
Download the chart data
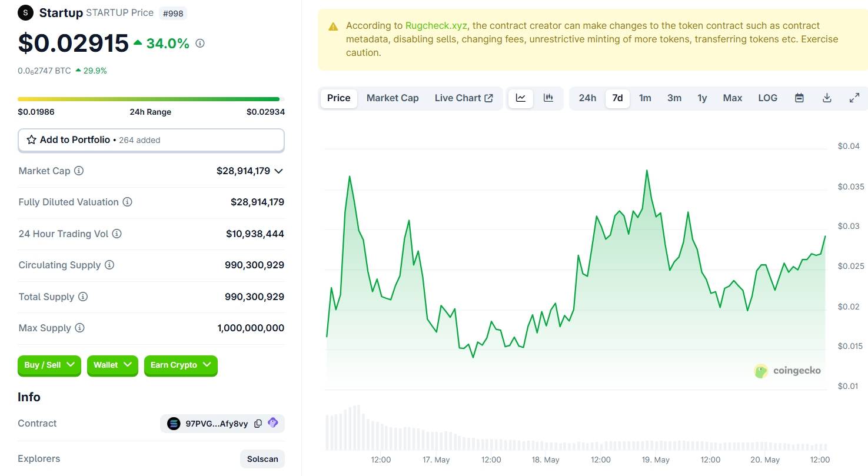[827, 98]
